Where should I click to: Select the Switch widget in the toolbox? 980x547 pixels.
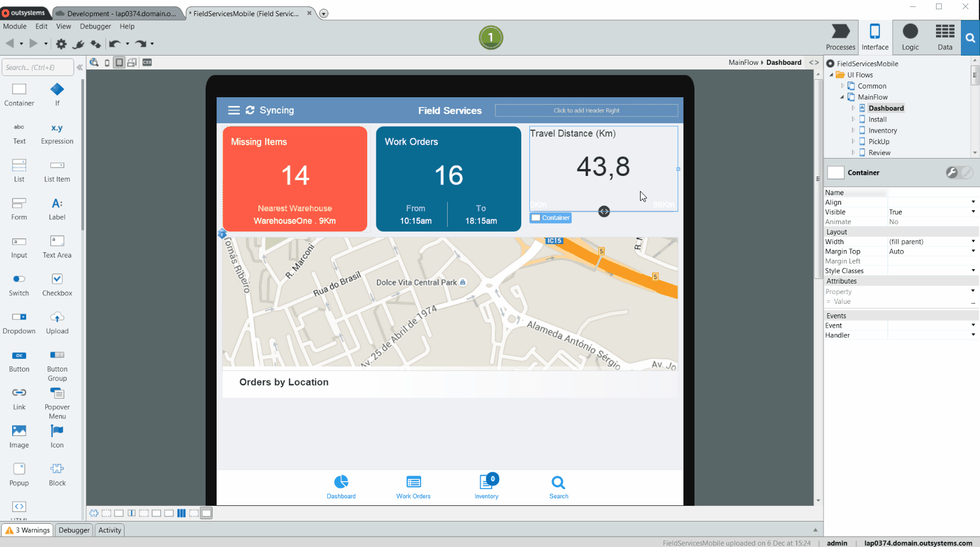(x=19, y=284)
